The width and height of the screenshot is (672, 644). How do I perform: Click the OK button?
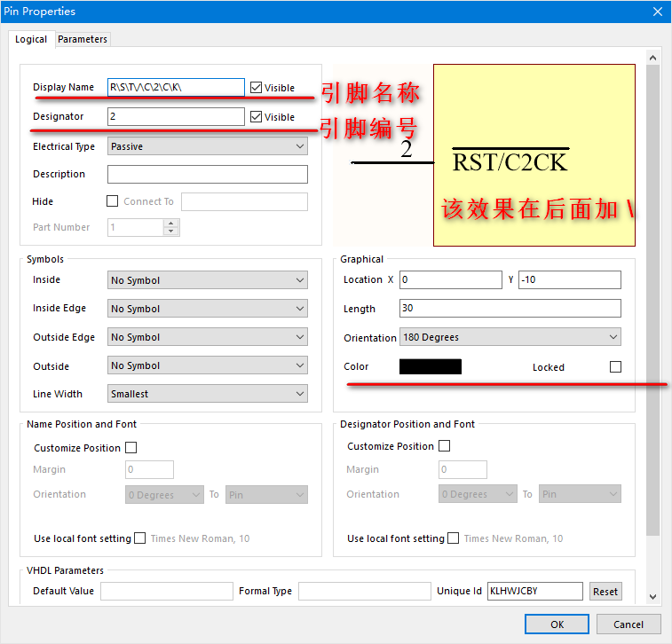point(557,624)
